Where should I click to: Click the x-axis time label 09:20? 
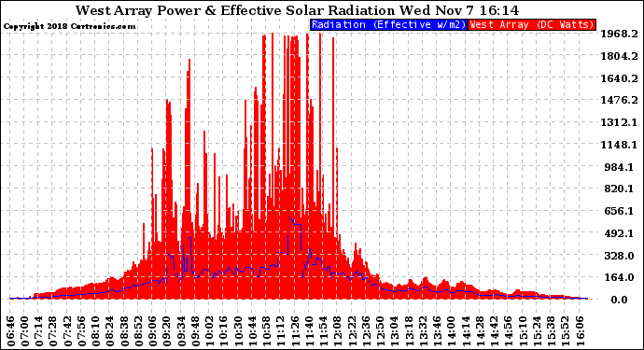click(x=167, y=331)
